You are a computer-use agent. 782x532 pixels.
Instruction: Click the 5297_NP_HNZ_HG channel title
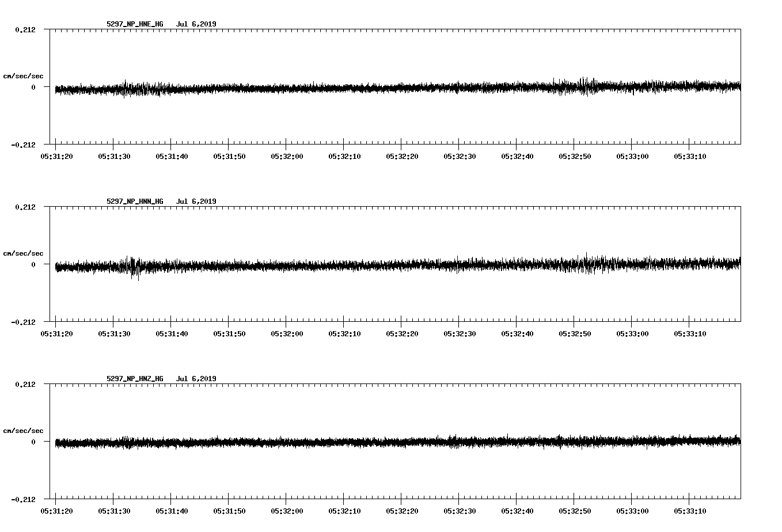tap(135, 379)
